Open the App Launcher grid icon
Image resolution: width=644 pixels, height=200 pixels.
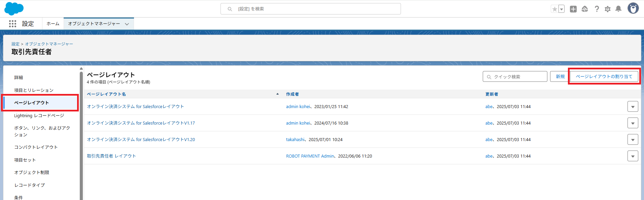[12, 24]
